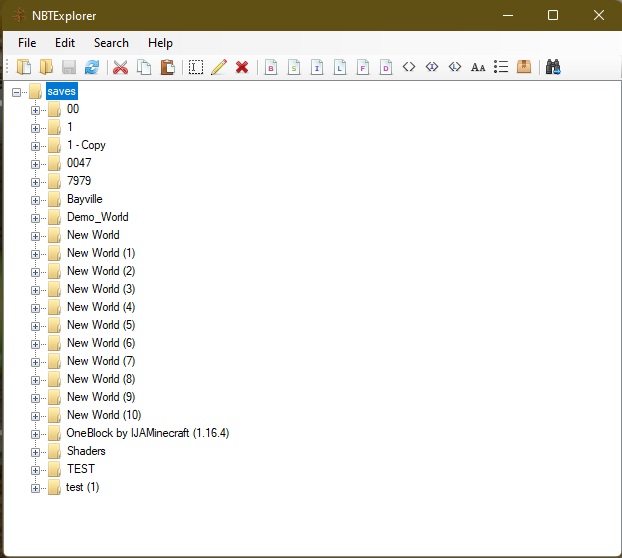This screenshot has width=622, height=558.
Task: Click the Cut scissors icon
Action: click(x=121, y=67)
